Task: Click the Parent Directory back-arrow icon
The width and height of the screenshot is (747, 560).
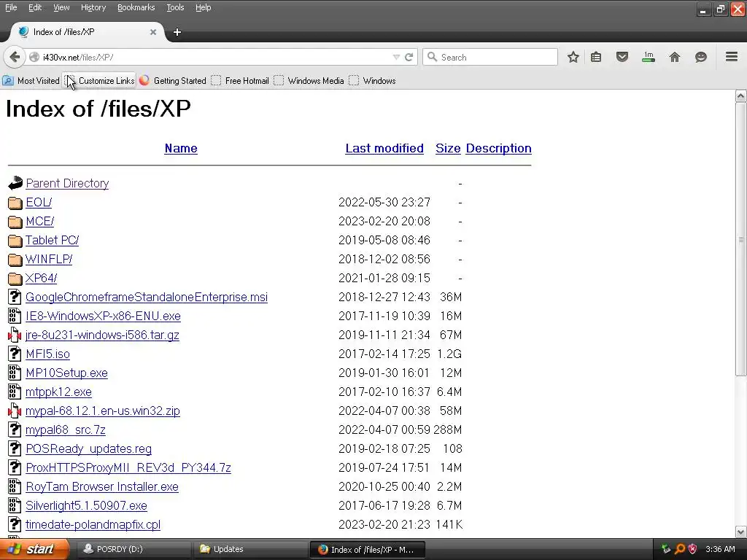Action: click(x=15, y=183)
